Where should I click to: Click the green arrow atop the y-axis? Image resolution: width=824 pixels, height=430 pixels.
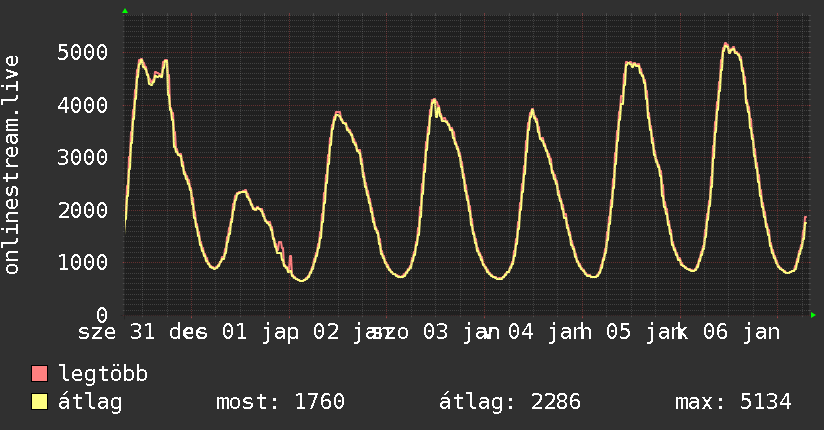pos(125,11)
